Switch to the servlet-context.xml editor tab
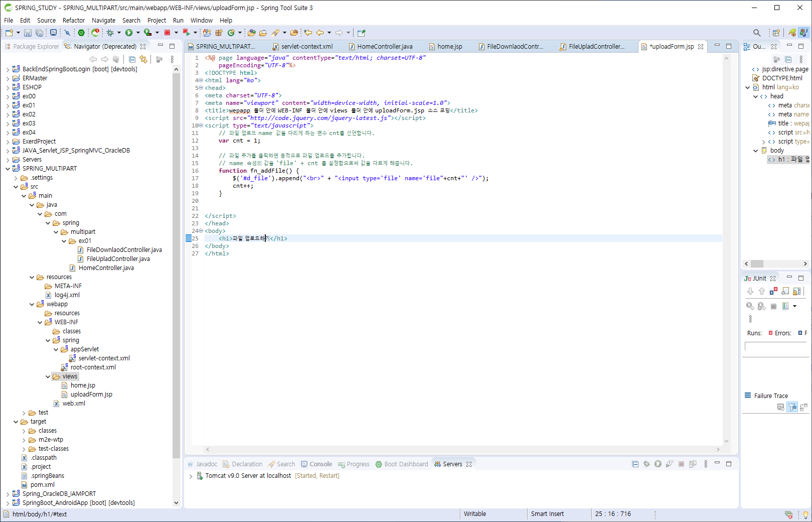This screenshot has height=522, width=812. pyautogui.click(x=302, y=46)
